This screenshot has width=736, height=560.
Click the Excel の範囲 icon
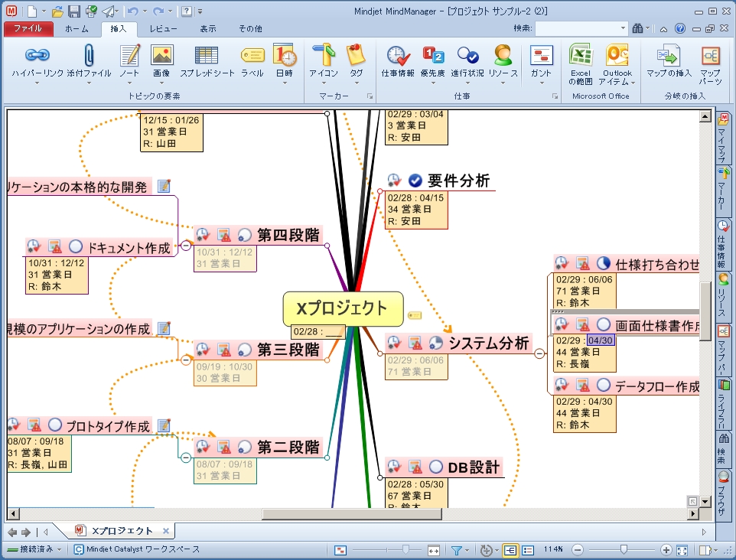(x=581, y=55)
